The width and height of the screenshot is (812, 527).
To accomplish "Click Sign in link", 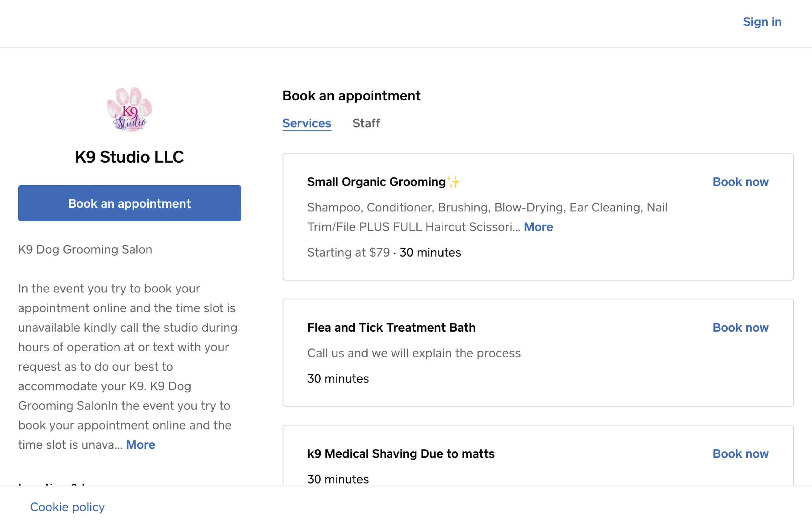I will tap(762, 22).
